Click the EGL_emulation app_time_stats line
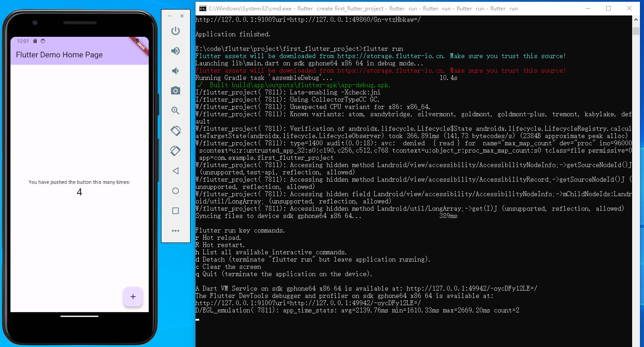The image size is (644, 347). pos(357,310)
